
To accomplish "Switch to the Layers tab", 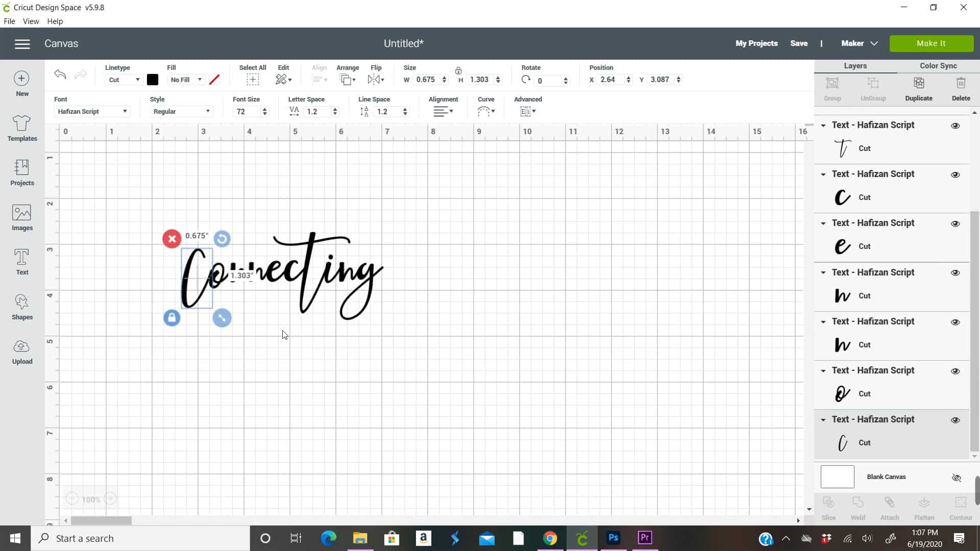I will (855, 66).
